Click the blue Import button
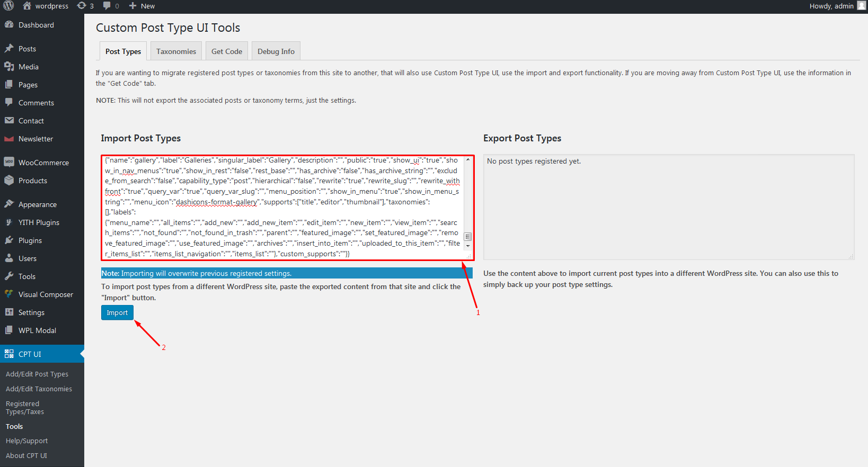This screenshot has width=868, height=467. click(x=117, y=312)
